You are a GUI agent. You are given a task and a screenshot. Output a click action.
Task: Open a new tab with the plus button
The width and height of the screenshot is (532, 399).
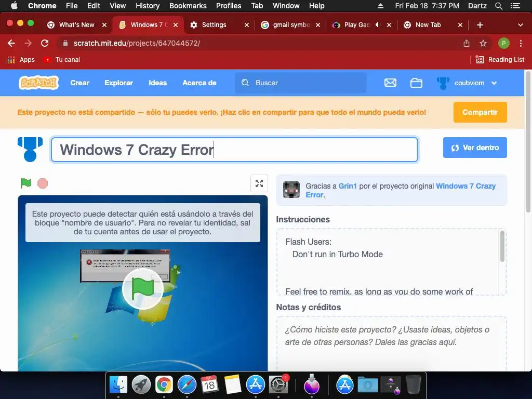point(480,25)
